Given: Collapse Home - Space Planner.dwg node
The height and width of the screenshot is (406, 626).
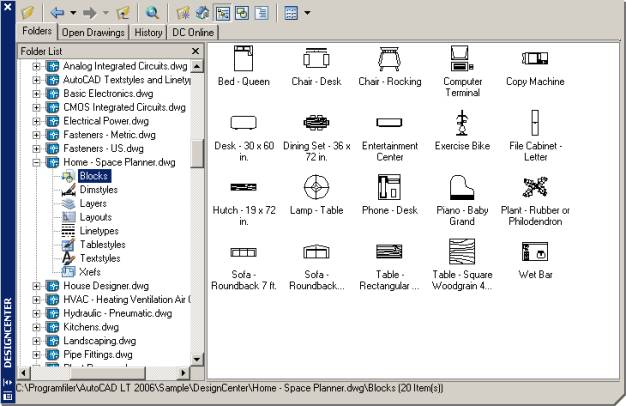Looking at the screenshot, I should (36, 162).
